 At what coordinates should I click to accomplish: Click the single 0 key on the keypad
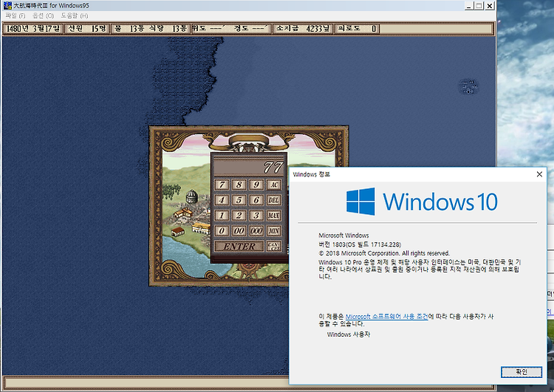[222, 231]
